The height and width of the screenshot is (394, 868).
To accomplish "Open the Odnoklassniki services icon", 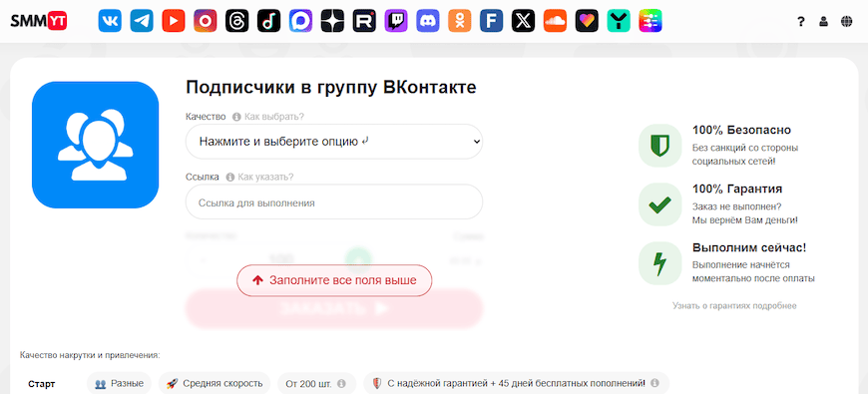I will coord(460,21).
